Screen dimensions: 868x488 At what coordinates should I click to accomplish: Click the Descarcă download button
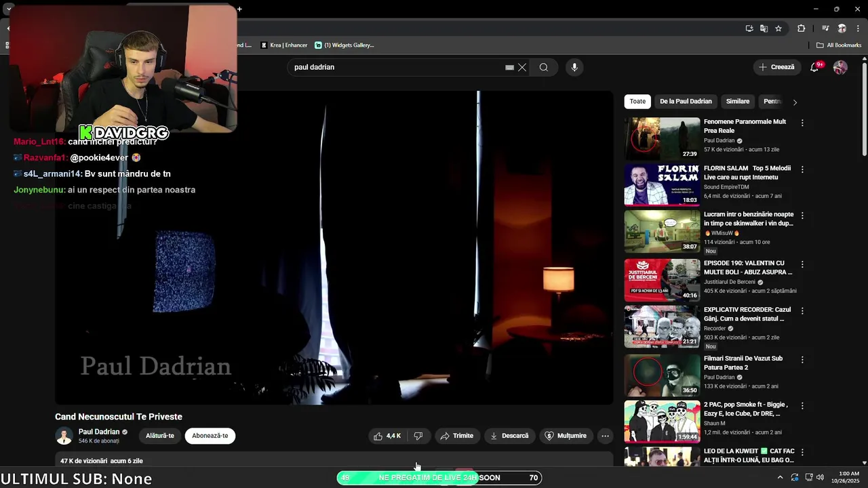tap(509, 436)
